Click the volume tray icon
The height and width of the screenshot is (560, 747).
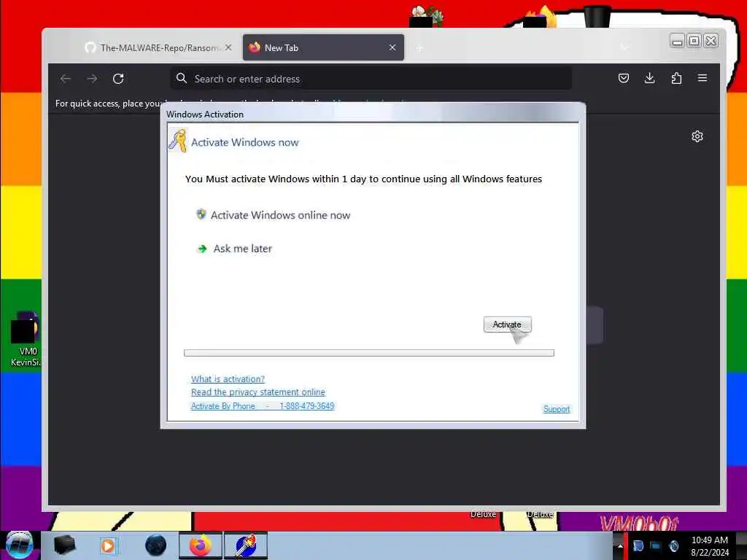click(x=673, y=545)
